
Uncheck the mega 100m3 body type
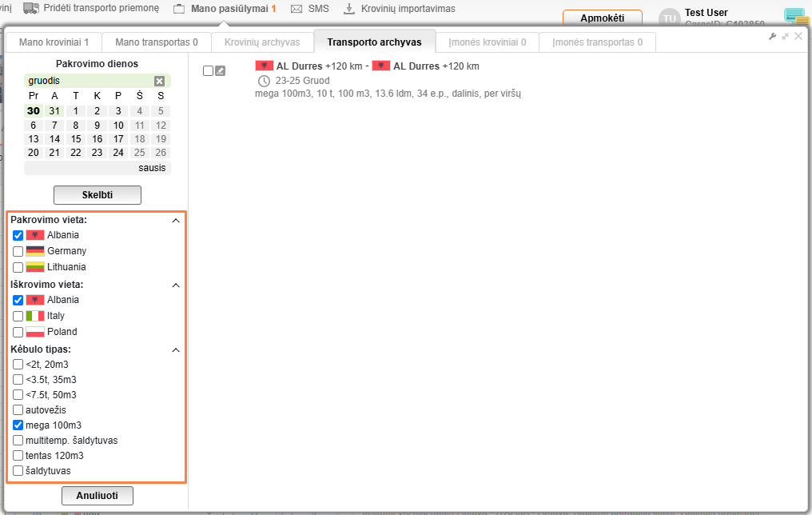(18, 425)
